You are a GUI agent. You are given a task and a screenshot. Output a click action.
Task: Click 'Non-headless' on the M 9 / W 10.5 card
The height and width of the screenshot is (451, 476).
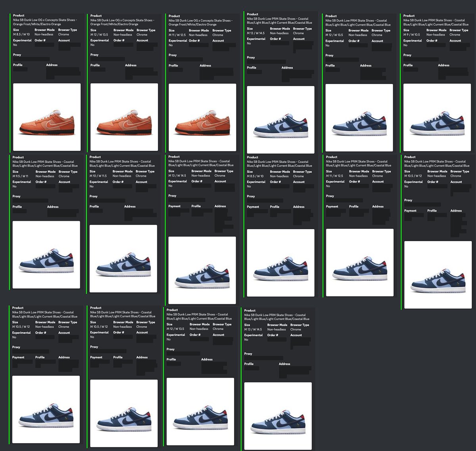[x=436, y=35]
